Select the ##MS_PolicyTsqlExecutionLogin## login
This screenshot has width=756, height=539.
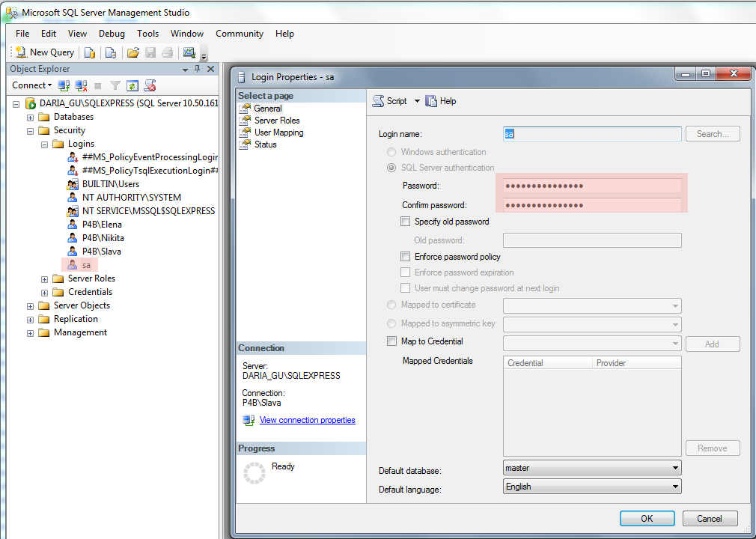point(150,171)
